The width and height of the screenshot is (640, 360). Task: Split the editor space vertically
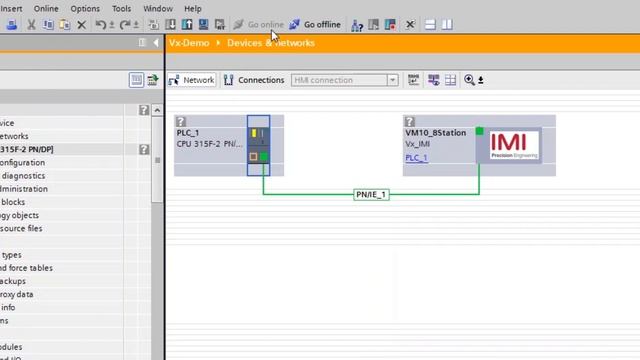pyautogui.click(x=447, y=24)
